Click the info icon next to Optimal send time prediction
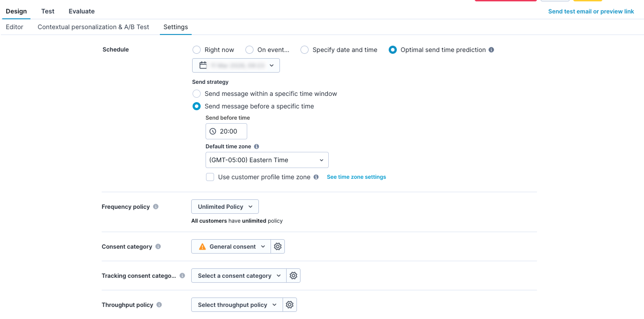Viewport: 644px width, 319px height. click(491, 50)
